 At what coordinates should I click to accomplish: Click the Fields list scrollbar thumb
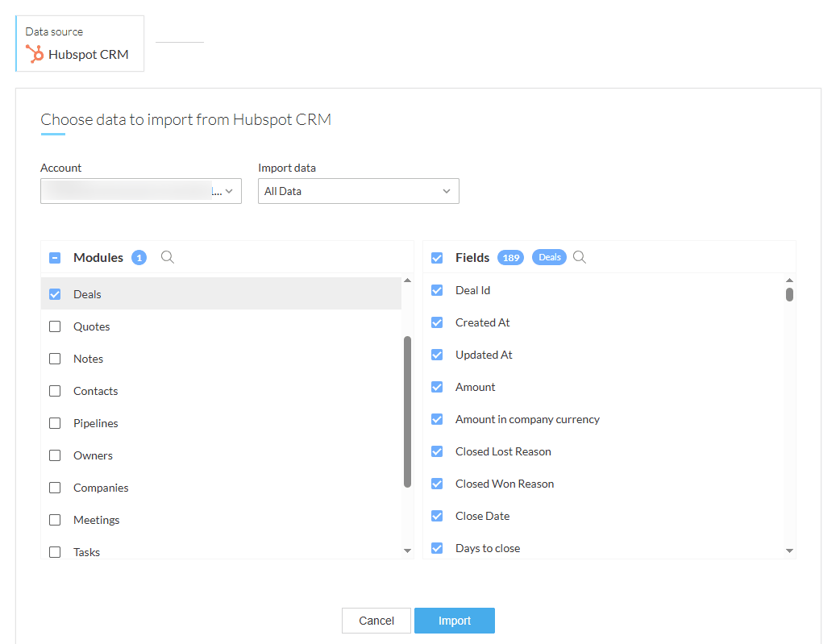coord(789,295)
